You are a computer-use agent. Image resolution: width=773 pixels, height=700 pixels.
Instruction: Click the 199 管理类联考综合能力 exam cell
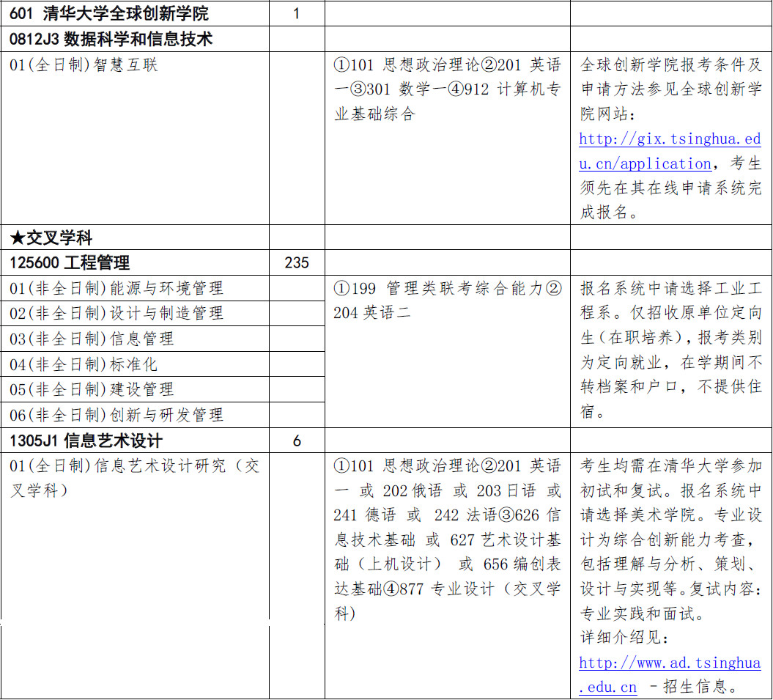point(447,300)
